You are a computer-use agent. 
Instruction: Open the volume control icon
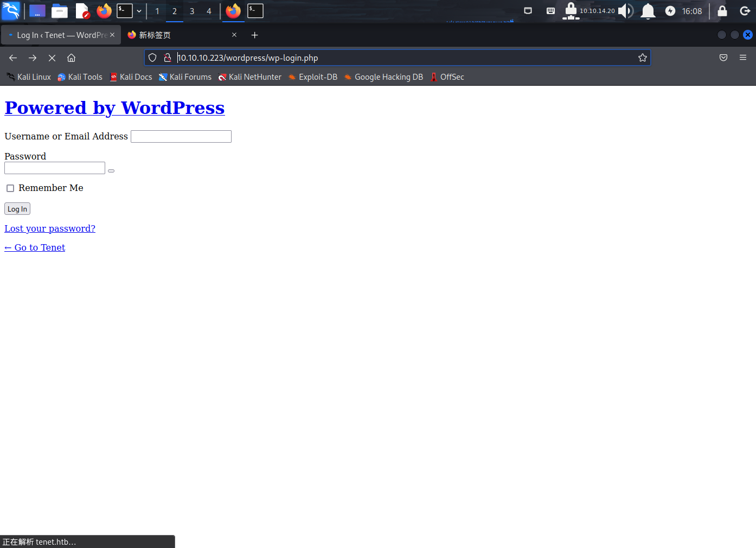[626, 11]
